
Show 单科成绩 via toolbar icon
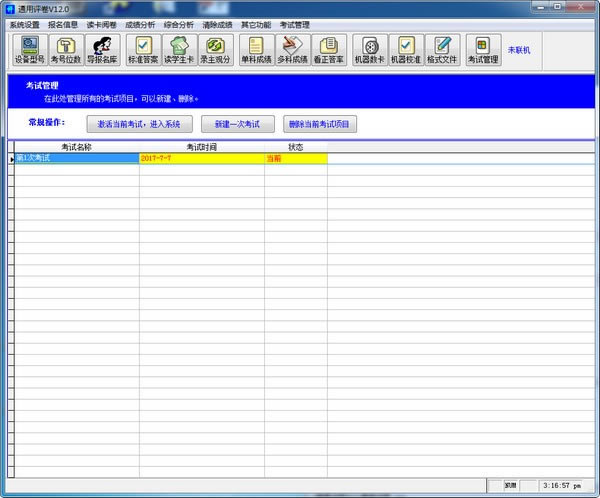tap(256, 50)
